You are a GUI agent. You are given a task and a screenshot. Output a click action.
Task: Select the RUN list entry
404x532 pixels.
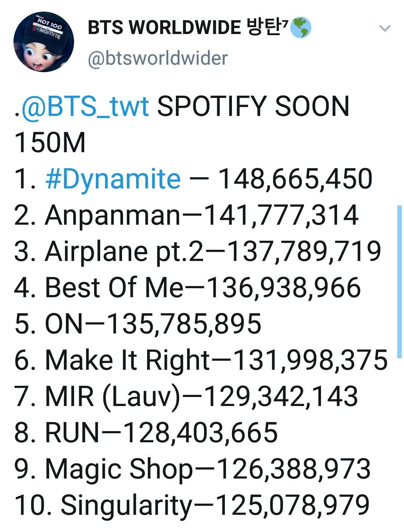pos(146,433)
